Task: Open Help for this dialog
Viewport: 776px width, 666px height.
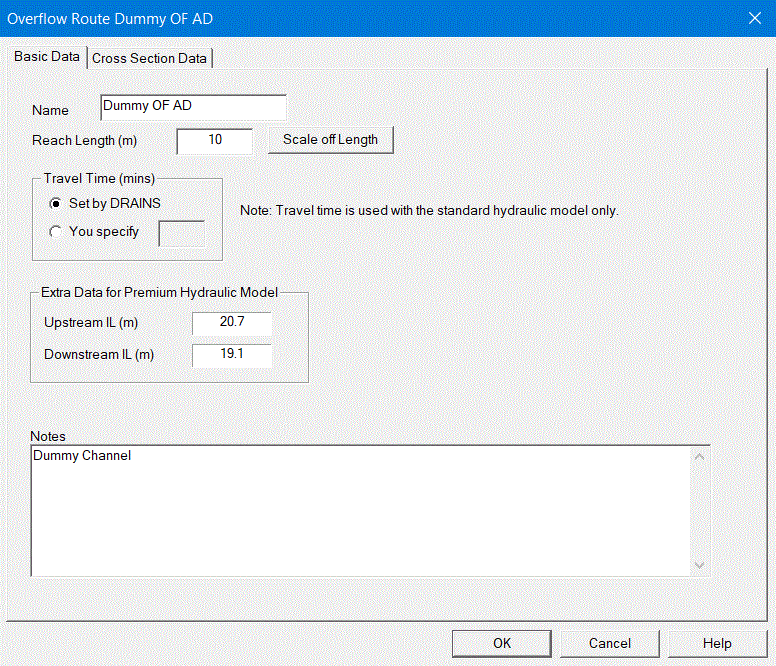Action: point(716,643)
